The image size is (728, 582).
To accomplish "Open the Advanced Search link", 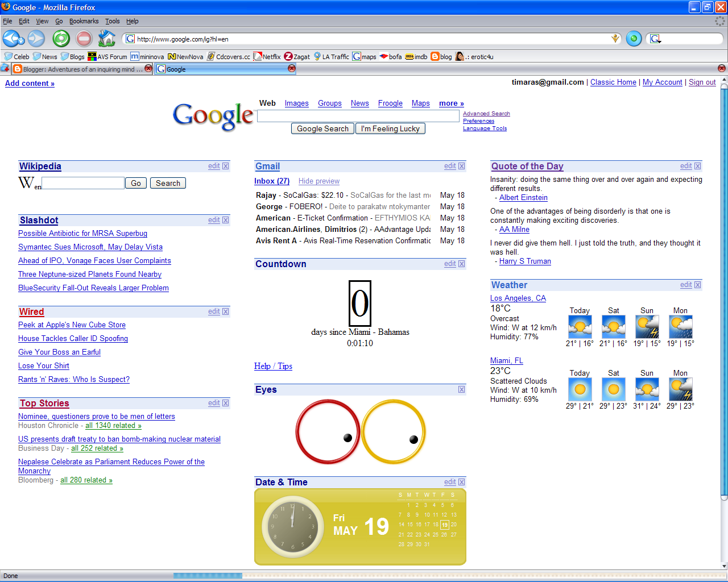I will click(486, 114).
